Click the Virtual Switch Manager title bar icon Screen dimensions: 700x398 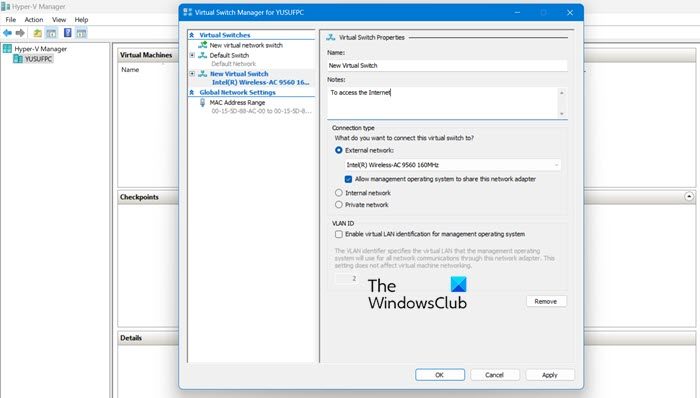pyautogui.click(x=188, y=12)
